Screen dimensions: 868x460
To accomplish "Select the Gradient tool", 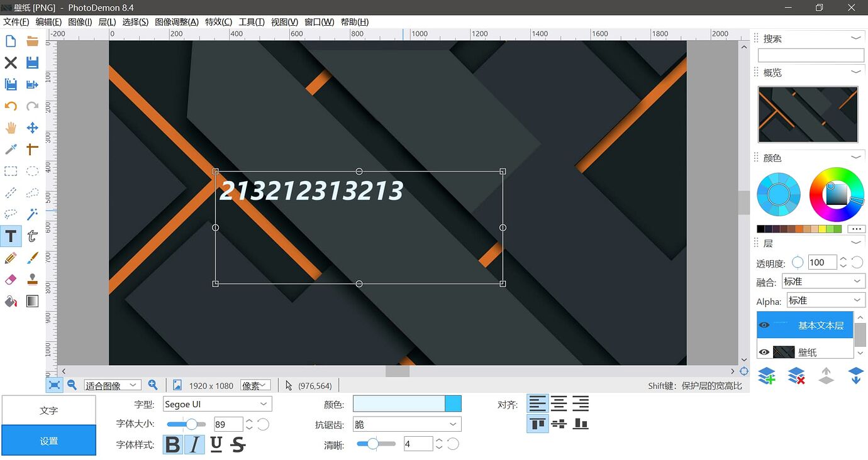I will point(33,301).
